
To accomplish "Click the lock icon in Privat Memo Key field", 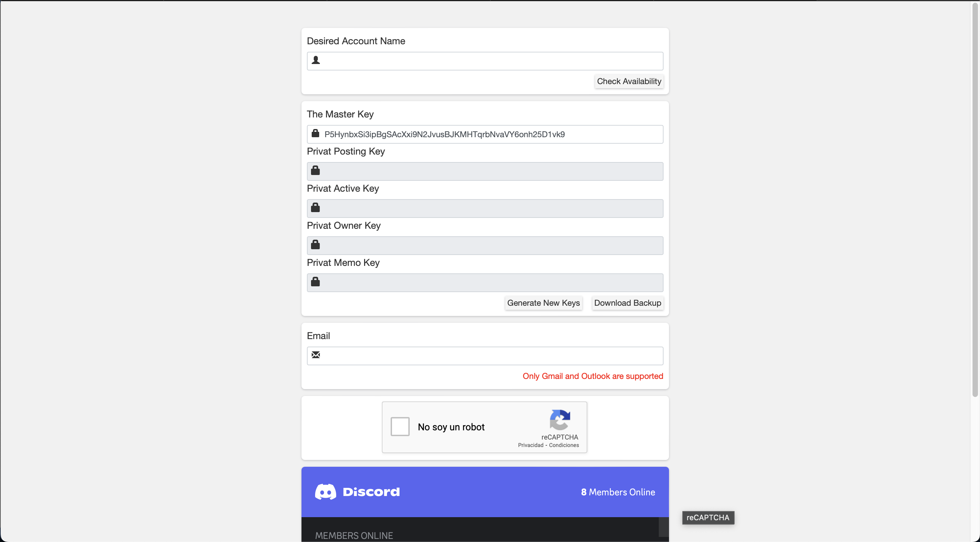I will click(x=315, y=282).
